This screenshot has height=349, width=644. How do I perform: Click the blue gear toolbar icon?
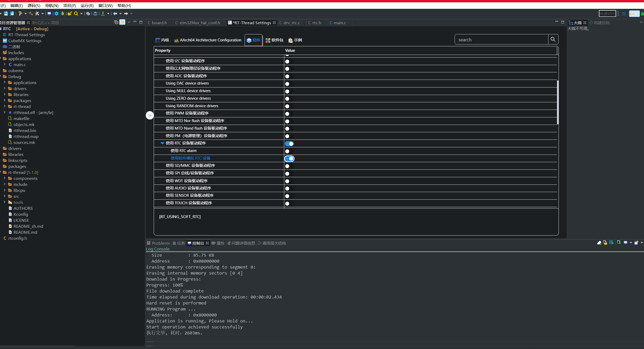tap(56, 14)
